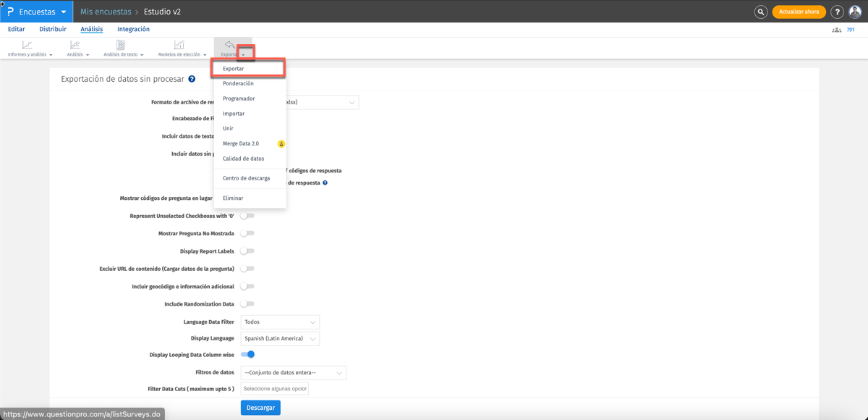The width and height of the screenshot is (868, 420).
Task: Click the Descargar button
Action: 260,408
